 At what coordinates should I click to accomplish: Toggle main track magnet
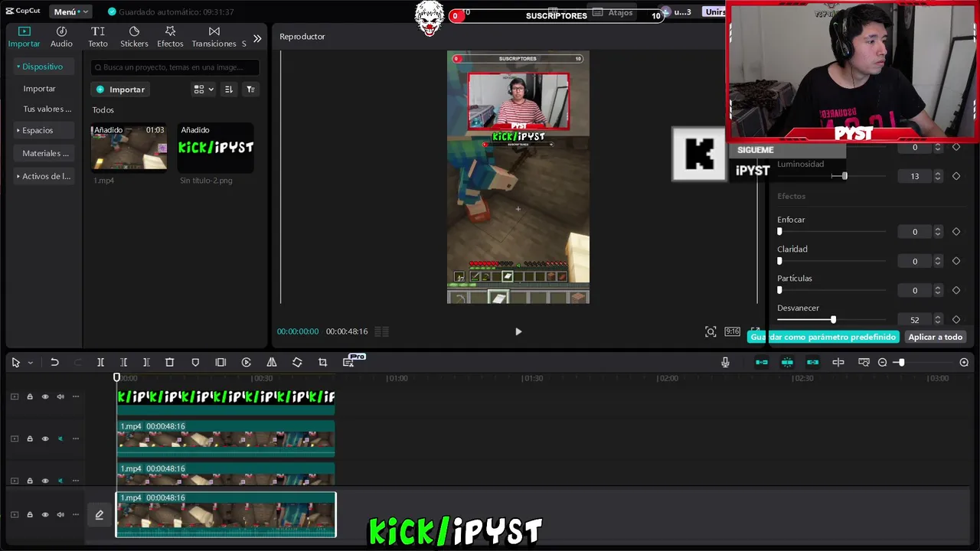click(x=762, y=363)
